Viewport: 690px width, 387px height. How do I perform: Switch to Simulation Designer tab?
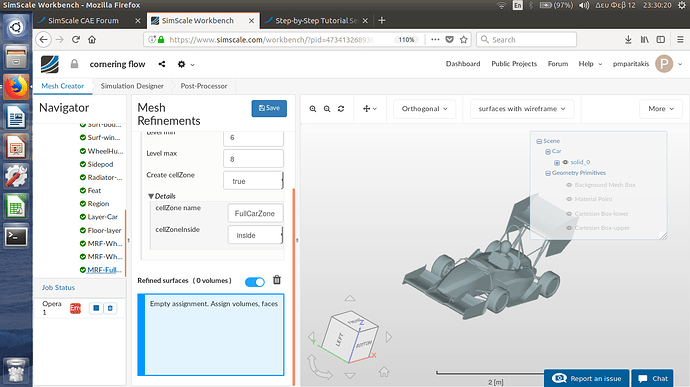point(132,86)
